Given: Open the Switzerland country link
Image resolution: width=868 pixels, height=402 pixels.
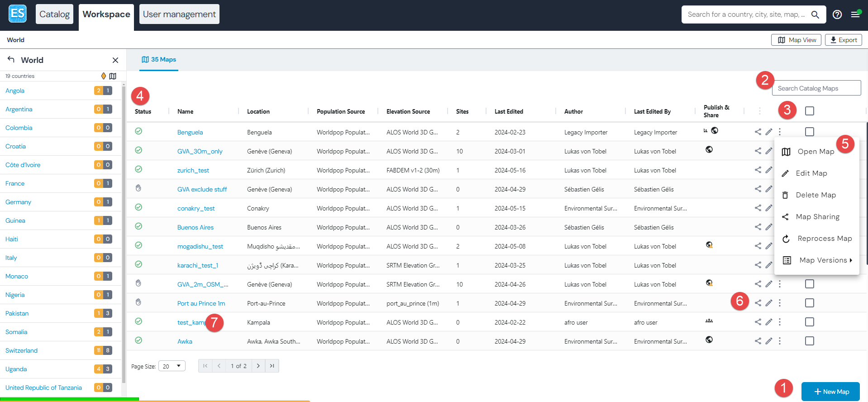Looking at the screenshot, I should pos(21,350).
